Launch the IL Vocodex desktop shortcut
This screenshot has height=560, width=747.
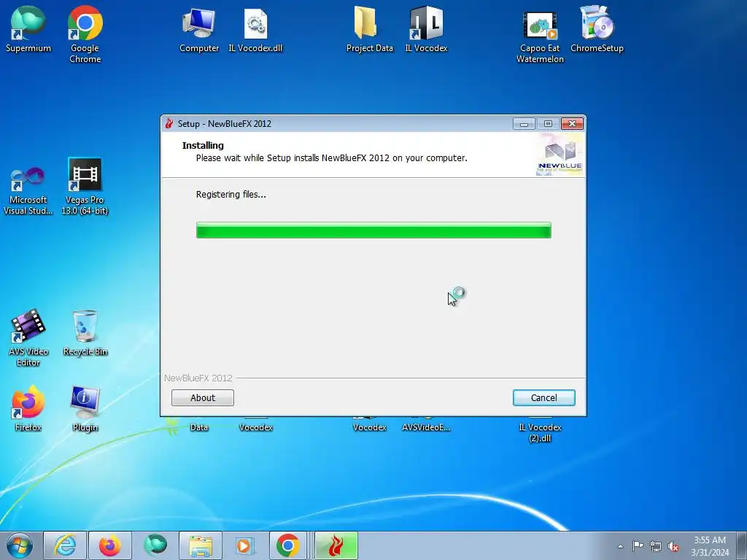(x=426, y=28)
